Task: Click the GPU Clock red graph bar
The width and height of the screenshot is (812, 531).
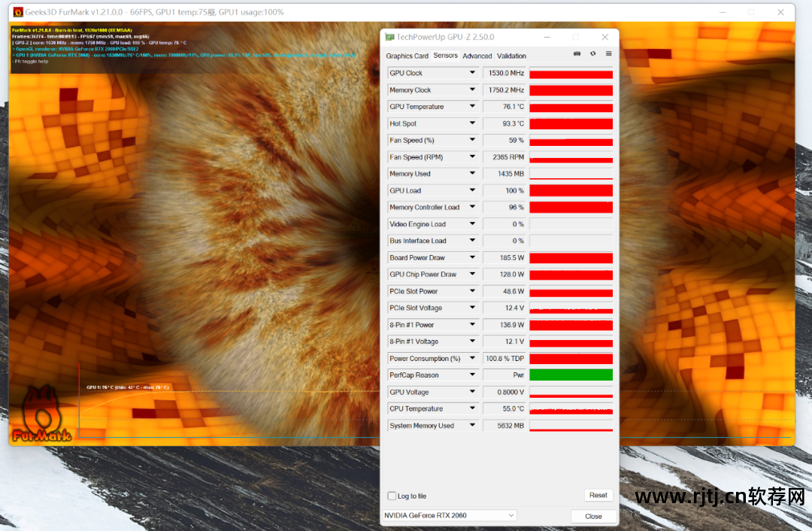Action: coord(571,74)
